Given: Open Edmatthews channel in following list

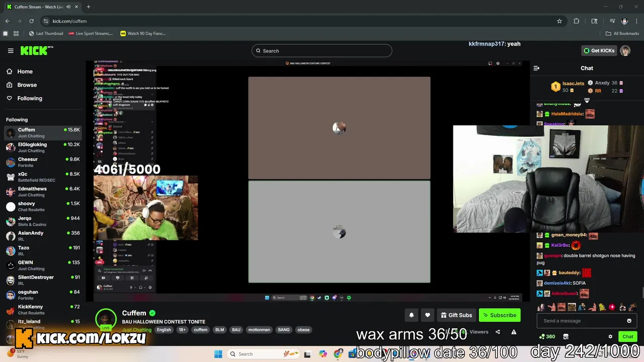Looking at the screenshot, I should coord(43,192).
